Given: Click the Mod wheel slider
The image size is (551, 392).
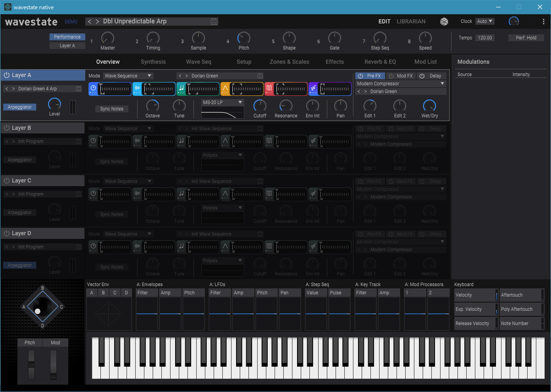Looking at the screenshot, I should [54, 365].
